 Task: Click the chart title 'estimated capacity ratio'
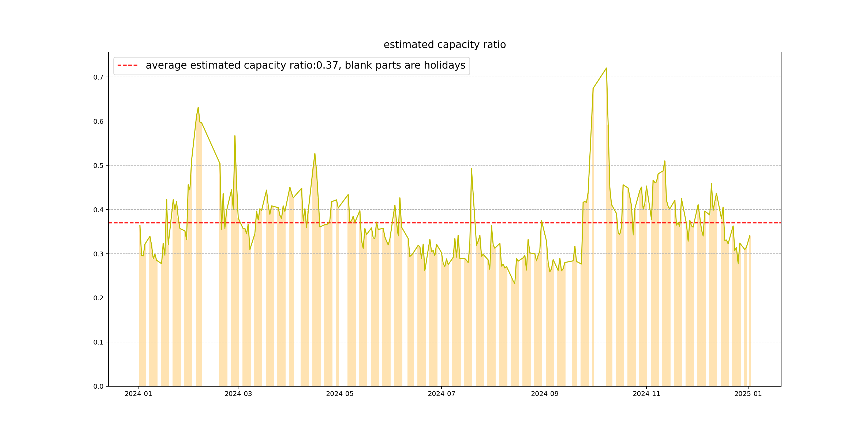coord(444,44)
